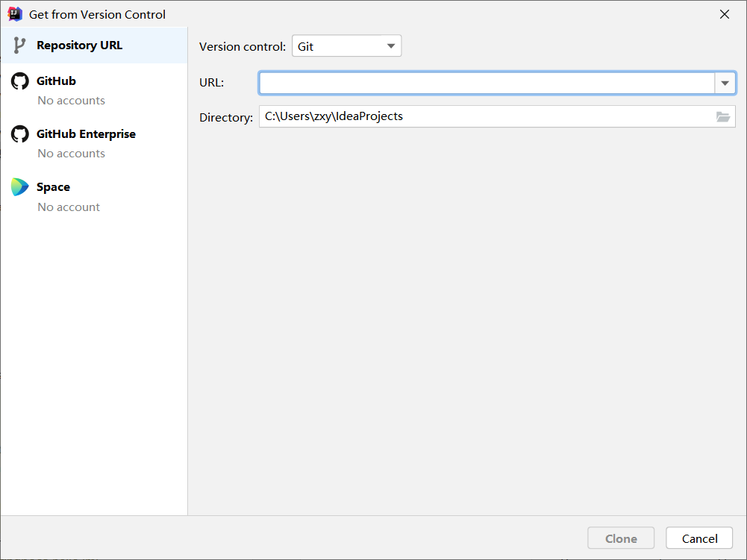Click the IntelliJ IDEA title bar icon

(x=15, y=14)
